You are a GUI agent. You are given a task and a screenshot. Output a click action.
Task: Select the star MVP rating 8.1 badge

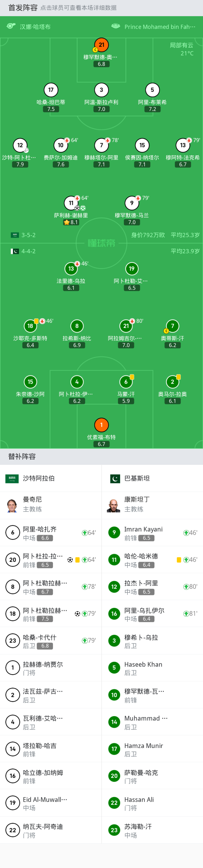click(x=71, y=222)
